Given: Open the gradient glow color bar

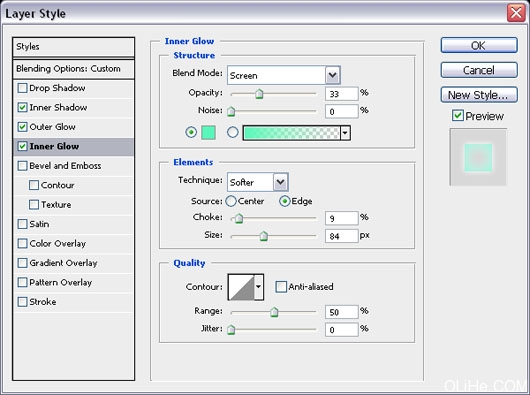Looking at the screenshot, I should tap(291, 133).
